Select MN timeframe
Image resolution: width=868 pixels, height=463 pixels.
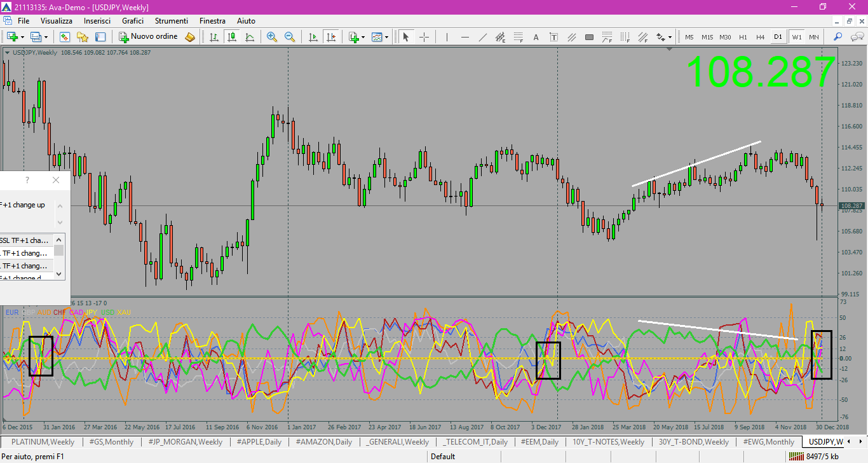click(814, 37)
